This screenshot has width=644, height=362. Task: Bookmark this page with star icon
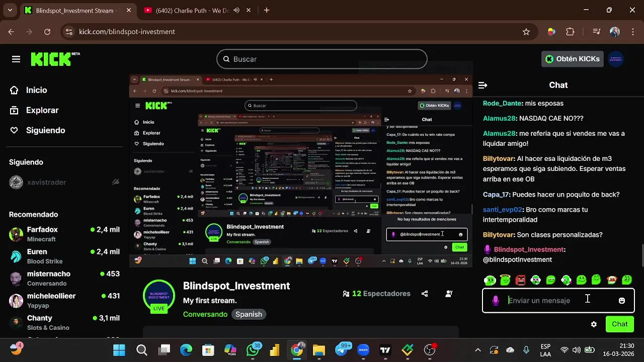coord(526,32)
